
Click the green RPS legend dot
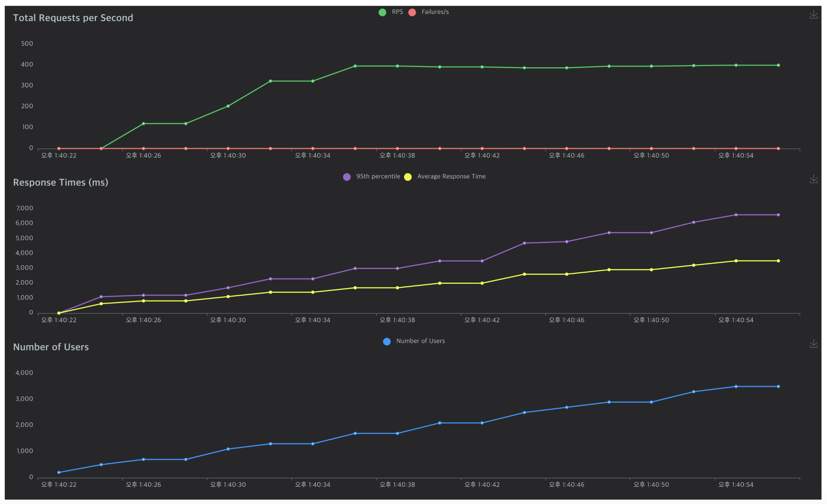382,12
